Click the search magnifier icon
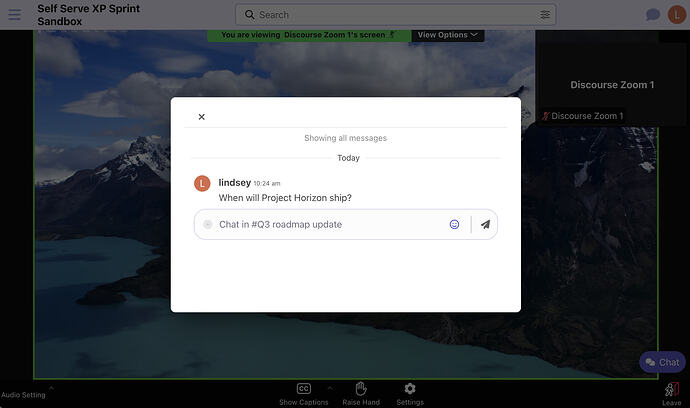 click(x=250, y=15)
